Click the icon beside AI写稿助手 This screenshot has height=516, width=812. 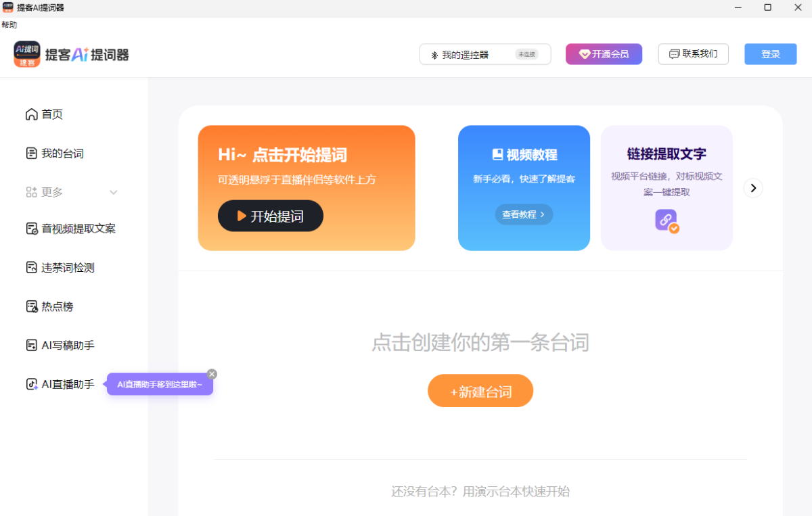[x=31, y=345]
